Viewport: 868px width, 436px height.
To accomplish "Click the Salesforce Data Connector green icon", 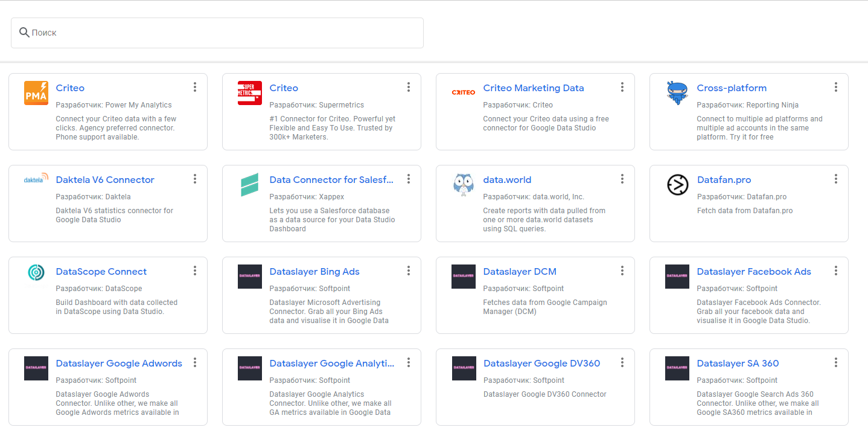I will (x=250, y=185).
